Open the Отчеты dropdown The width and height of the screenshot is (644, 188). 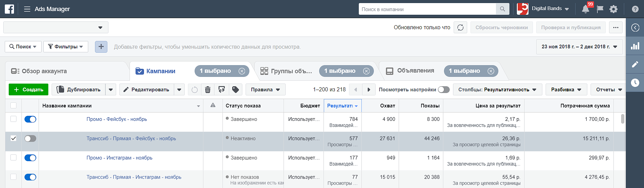click(x=608, y=90)
